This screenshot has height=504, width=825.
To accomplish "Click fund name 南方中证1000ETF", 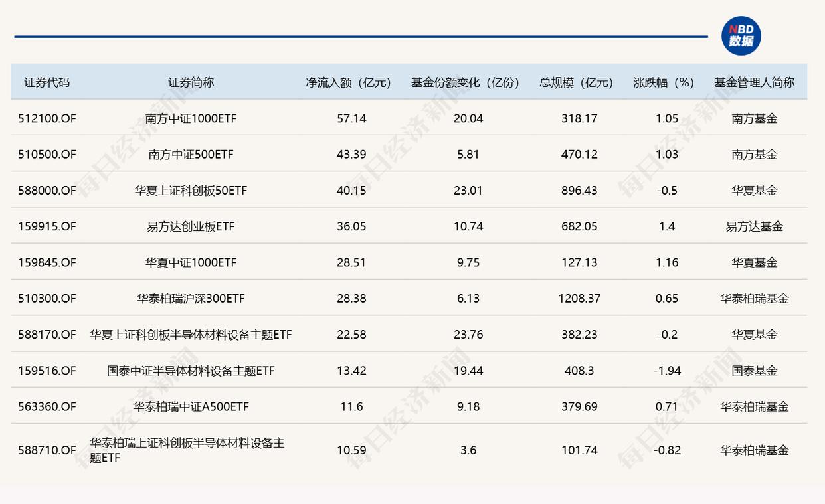I will [x=191, y=118].
